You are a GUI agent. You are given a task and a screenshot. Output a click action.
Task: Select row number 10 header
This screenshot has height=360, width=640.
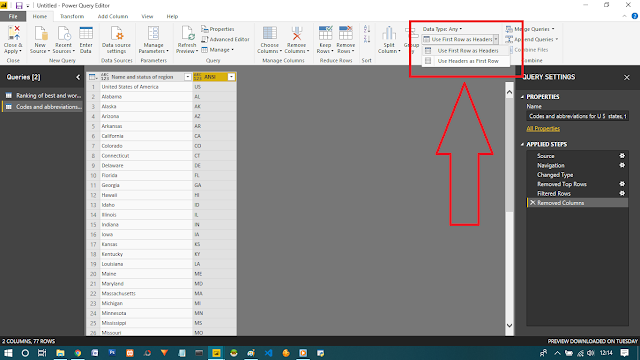click(x=93, y=175)
